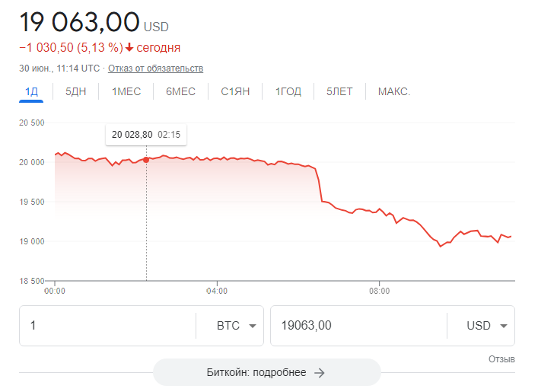Switch to the 5ДН chart range
This screenshot has width=538, height=392.
(75, 91)
